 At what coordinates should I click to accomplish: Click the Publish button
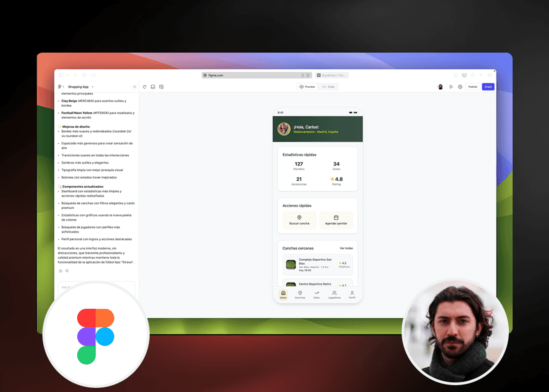tap(473, 87)
